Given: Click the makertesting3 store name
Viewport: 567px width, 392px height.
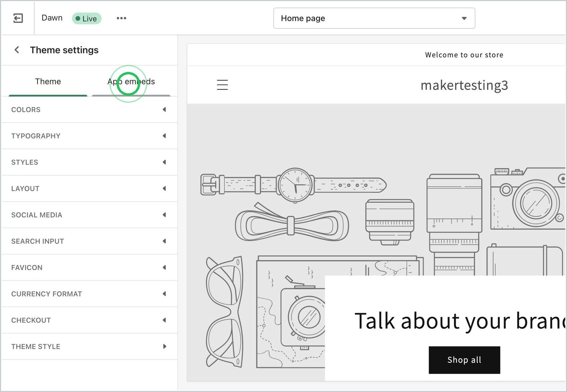Looking at the screenshot, I should pos(464,85).
